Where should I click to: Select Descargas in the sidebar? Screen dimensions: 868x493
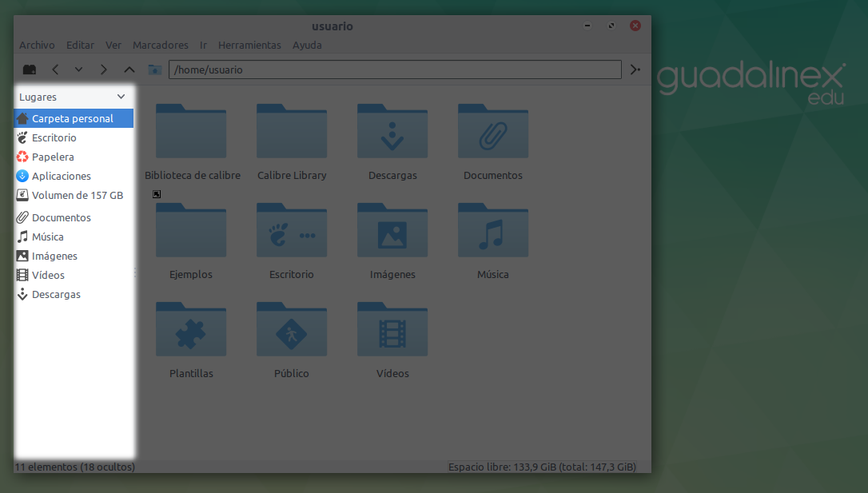coord(74,294)
